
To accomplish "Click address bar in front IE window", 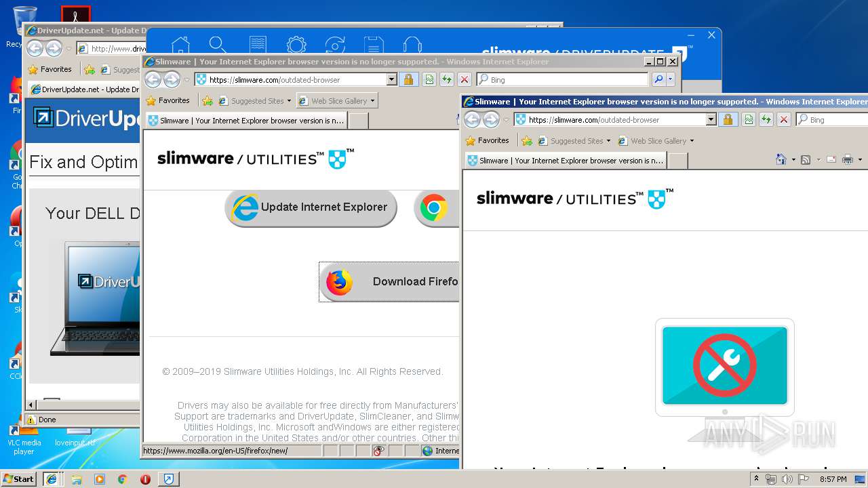I will [x=609, y=119].
